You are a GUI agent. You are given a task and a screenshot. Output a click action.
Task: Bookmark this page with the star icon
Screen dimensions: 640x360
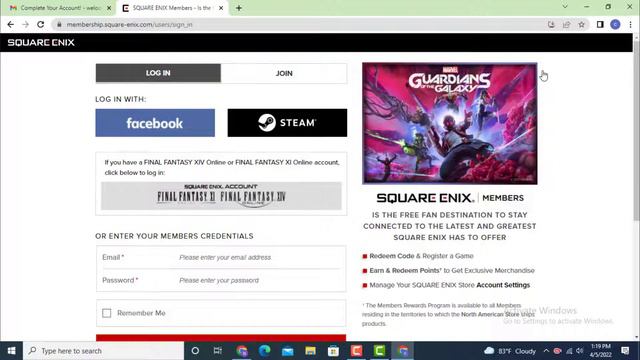[x=582, y=24]
